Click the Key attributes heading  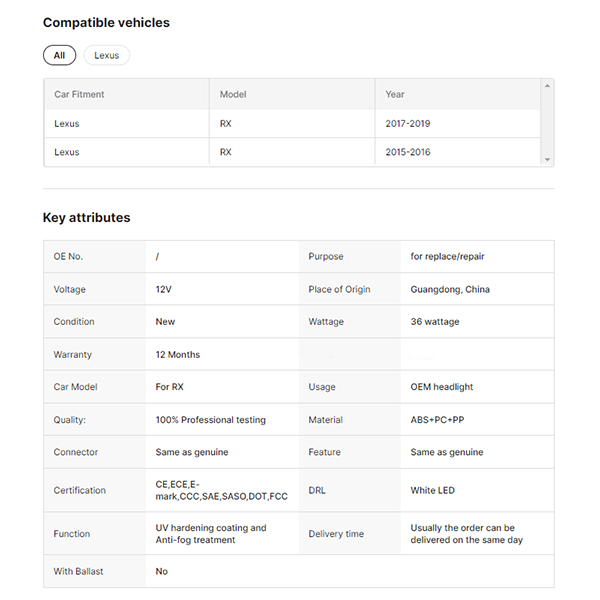[86, 217]
